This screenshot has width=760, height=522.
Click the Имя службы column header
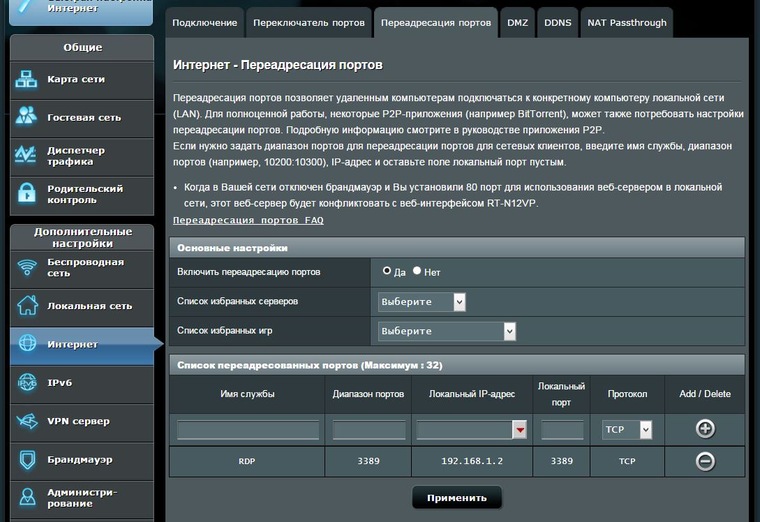(x=247, y=394)
